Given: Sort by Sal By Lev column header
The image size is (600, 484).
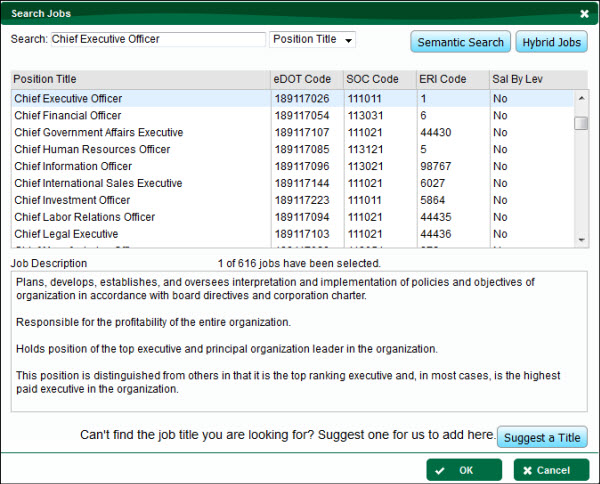Looking at the screenshot, I should pyautogui.click(x=530, y=79).
